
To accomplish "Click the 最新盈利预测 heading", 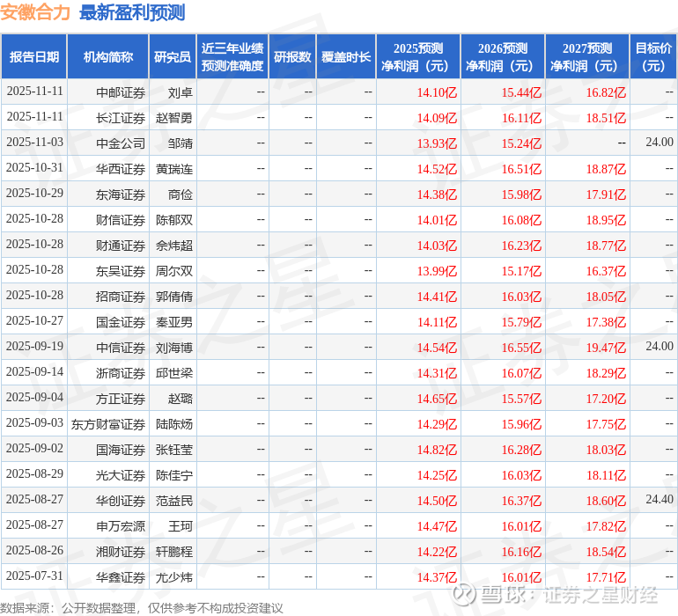I will [132, 12].
